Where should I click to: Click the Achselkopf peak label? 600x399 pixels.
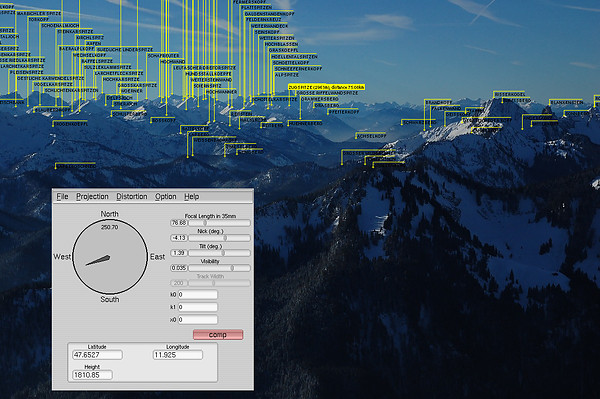tap(371, 136)
